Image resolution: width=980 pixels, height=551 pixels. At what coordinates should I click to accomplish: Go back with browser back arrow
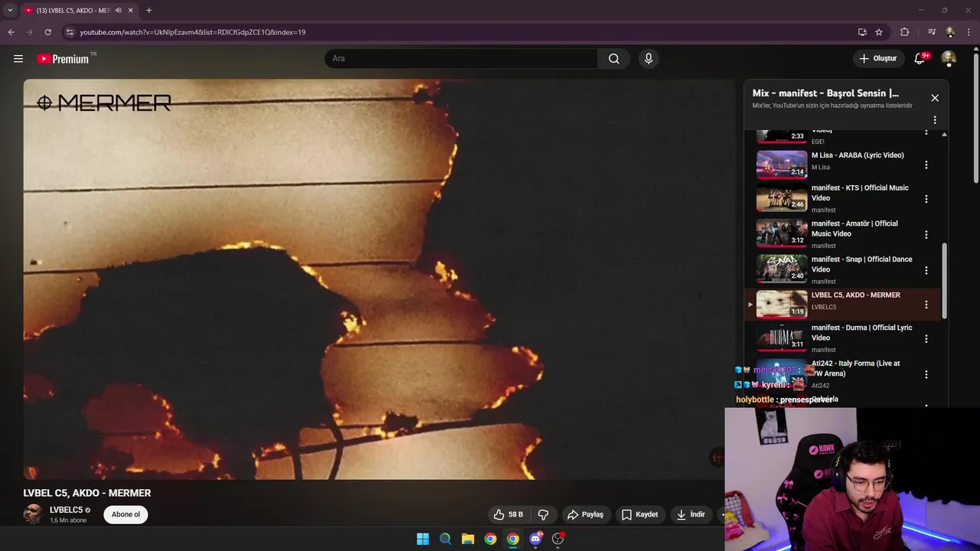tap(11, 32)
